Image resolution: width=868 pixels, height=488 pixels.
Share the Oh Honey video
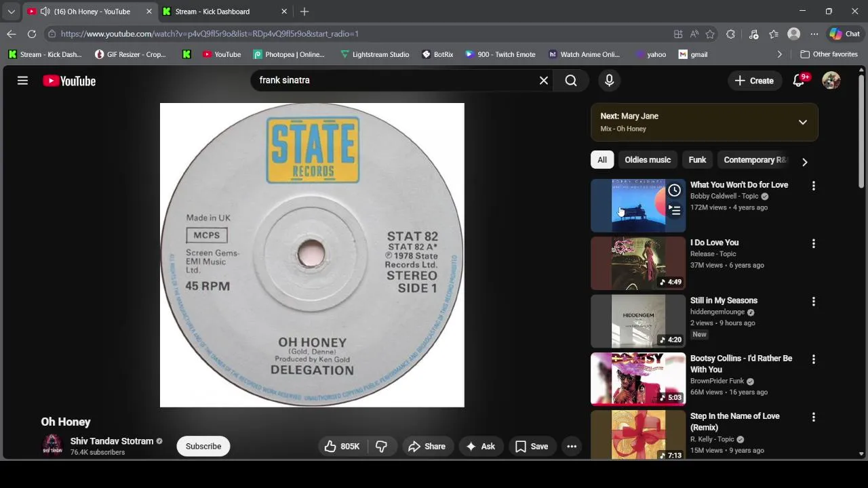pos(427,446)
